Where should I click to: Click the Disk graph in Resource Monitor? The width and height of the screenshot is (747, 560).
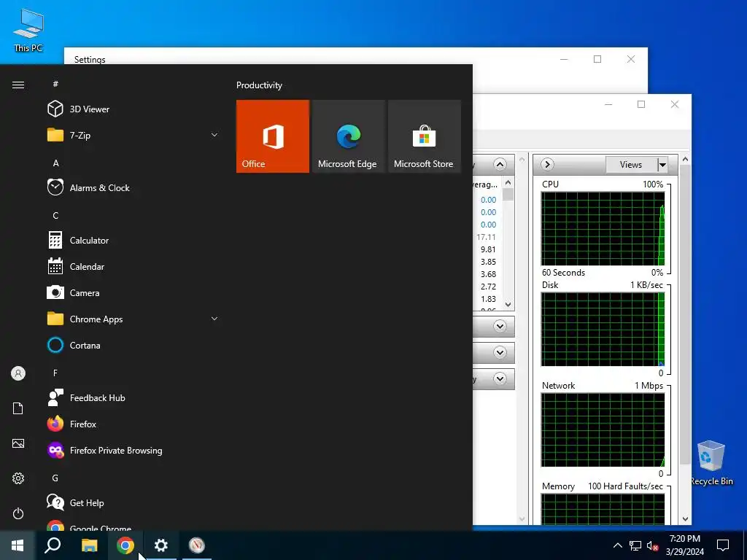coord(603,330)
